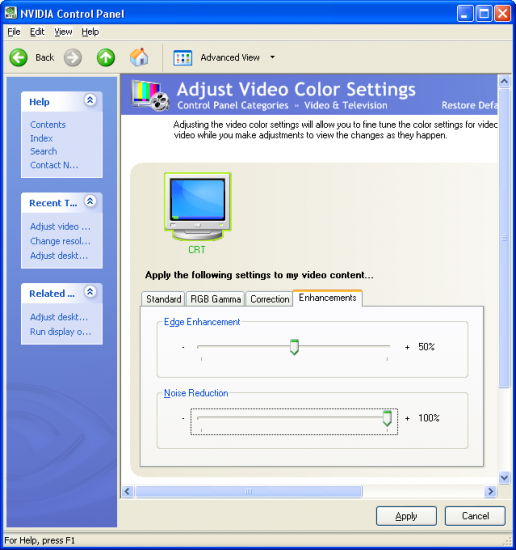516x550 pixels.
Task: Open the View menu
Action: click(63, 32)
